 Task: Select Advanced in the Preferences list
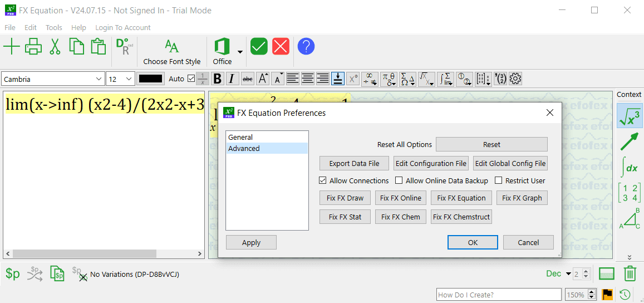tap(267, 148)
